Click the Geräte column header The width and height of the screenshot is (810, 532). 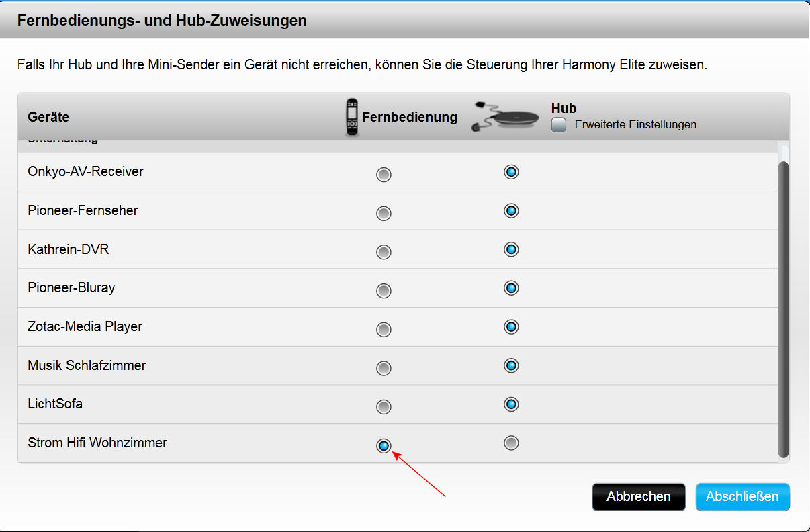coord(48,117)
